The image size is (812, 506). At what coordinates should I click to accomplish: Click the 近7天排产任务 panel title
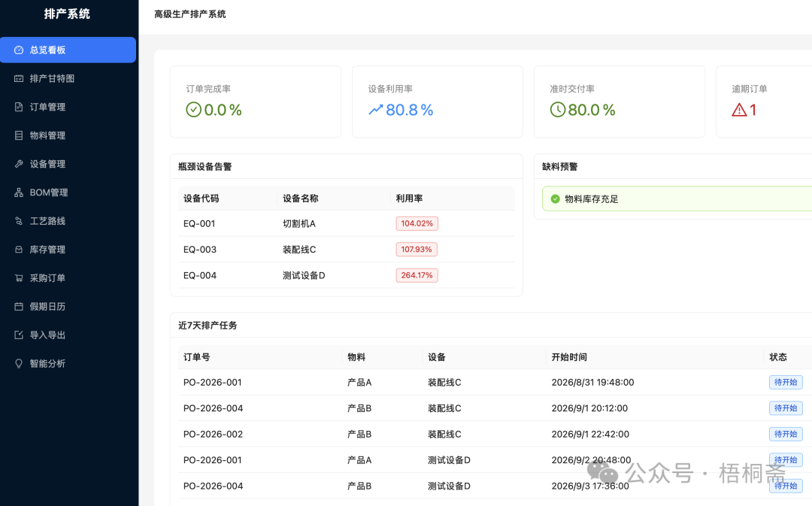tap(208, 326)
